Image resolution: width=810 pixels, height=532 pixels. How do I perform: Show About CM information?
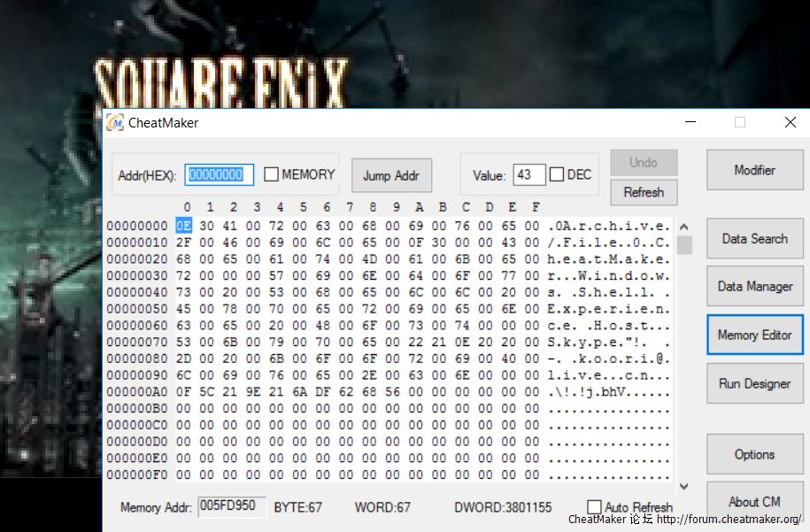(754, 502)
